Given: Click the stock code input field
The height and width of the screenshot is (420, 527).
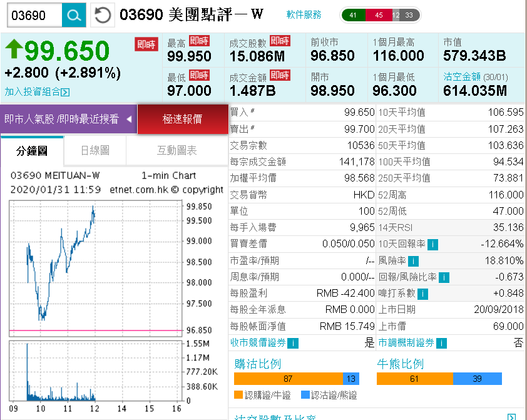Looking at the screenshot, I should pyautogui.click(x=34, y=15).
